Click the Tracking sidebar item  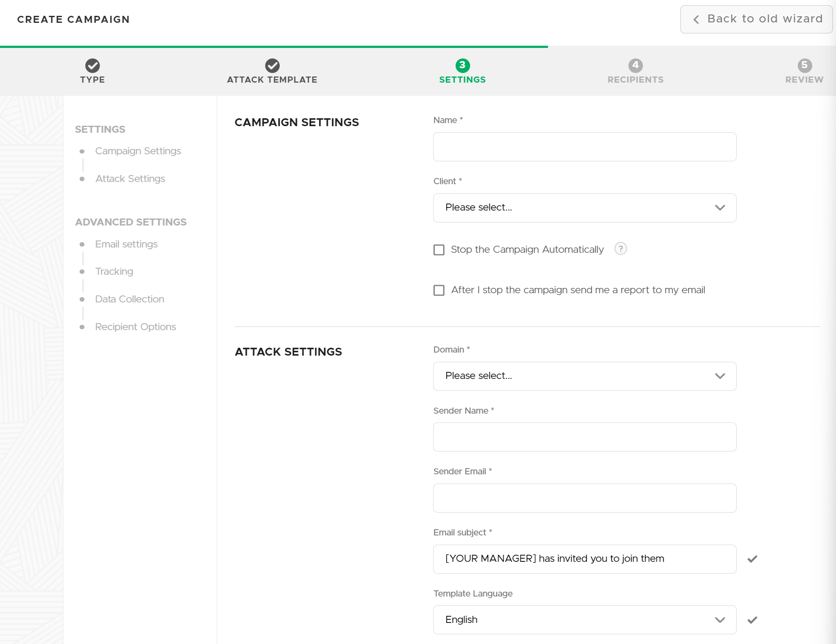coord(114,271)
